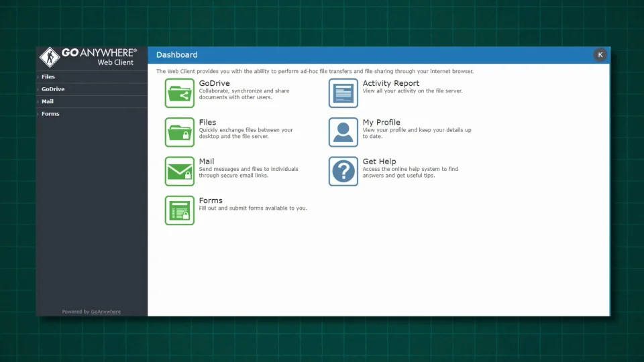Viewport: 644px width, 362px height.
Task: Expand the Mail sidebar arrow
Action: coord(38,102)
